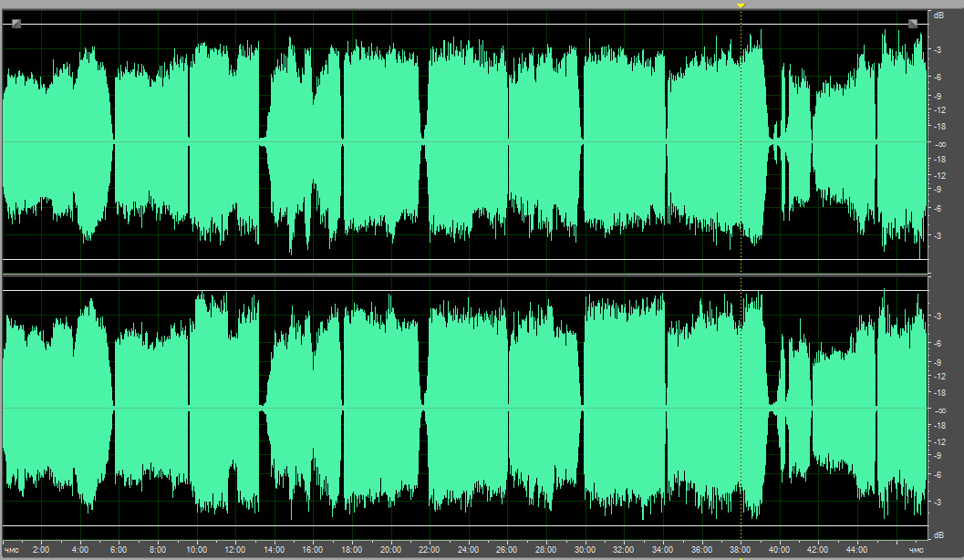Select the yellow playhead marker triangle

coord(741,5)
